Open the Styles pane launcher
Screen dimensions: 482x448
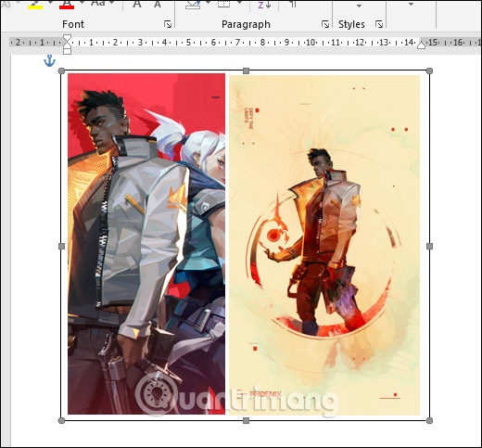pos(379,24)
